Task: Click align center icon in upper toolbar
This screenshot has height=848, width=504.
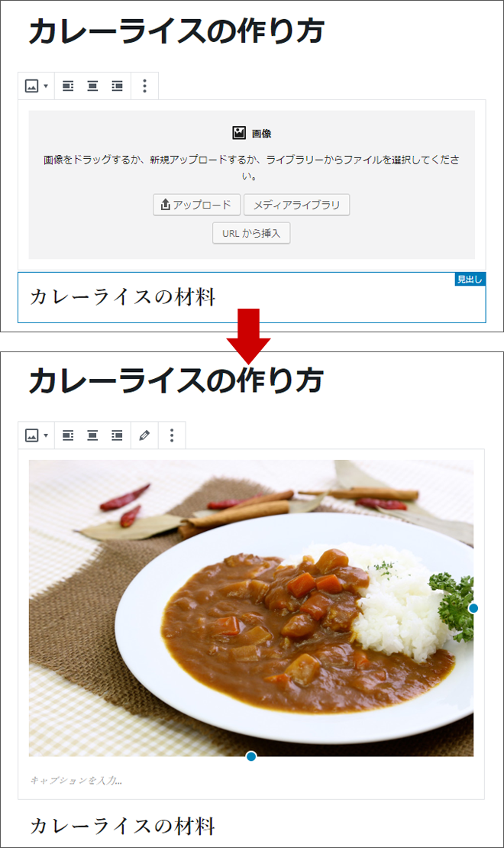Action: (x=92, y=86)
